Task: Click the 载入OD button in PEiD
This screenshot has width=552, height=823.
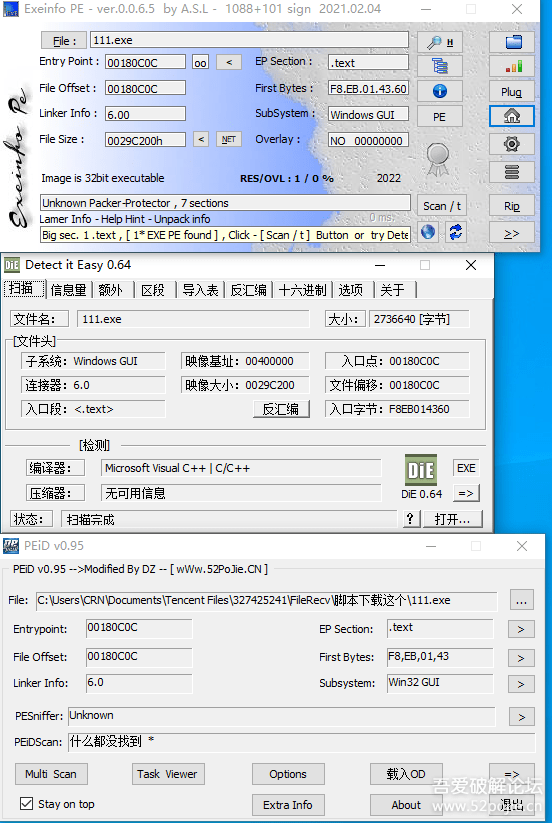Action: click(x=406, y=774)
